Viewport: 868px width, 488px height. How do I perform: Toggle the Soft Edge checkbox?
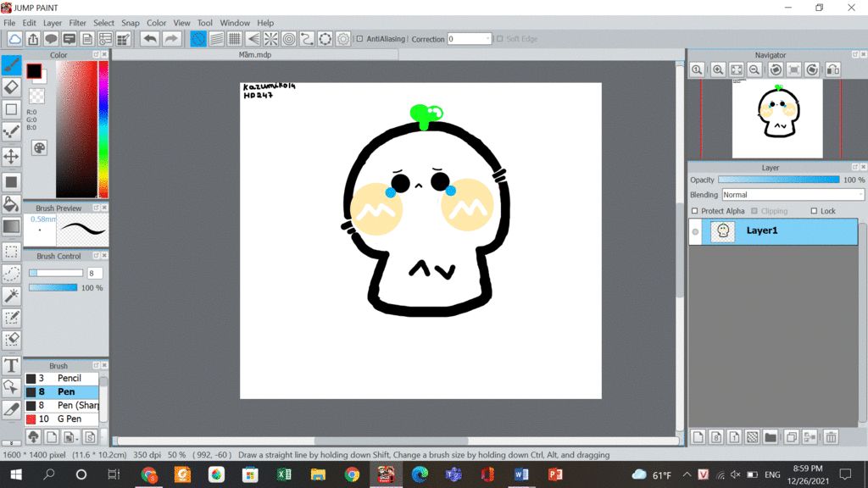click(x=500, y=39)
